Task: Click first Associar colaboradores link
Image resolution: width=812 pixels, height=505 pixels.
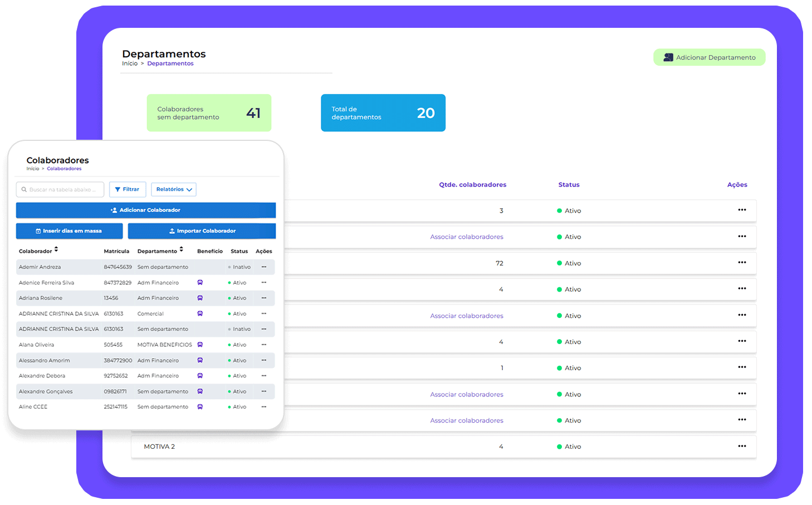Action: coord(466,237)
